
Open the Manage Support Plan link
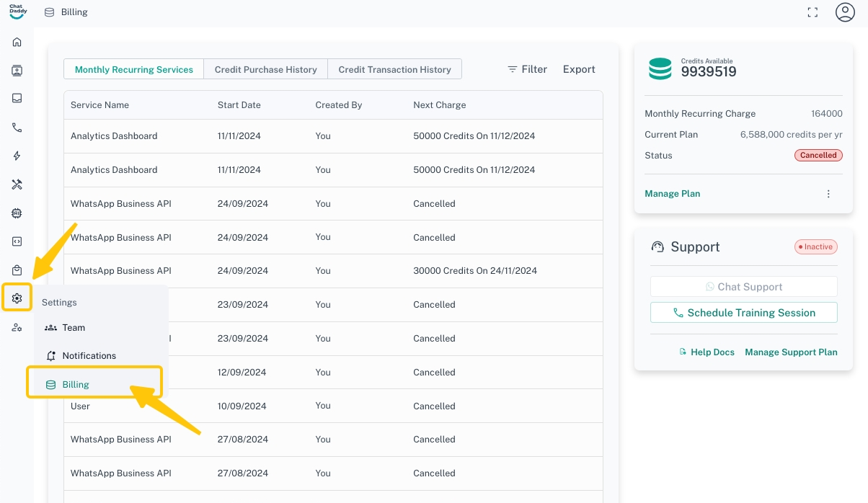point(791,352)
